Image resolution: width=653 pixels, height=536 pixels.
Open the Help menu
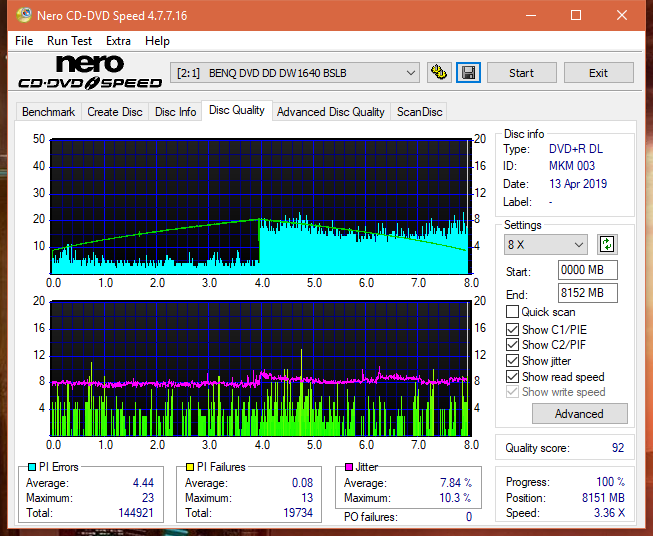coord(157,41)
